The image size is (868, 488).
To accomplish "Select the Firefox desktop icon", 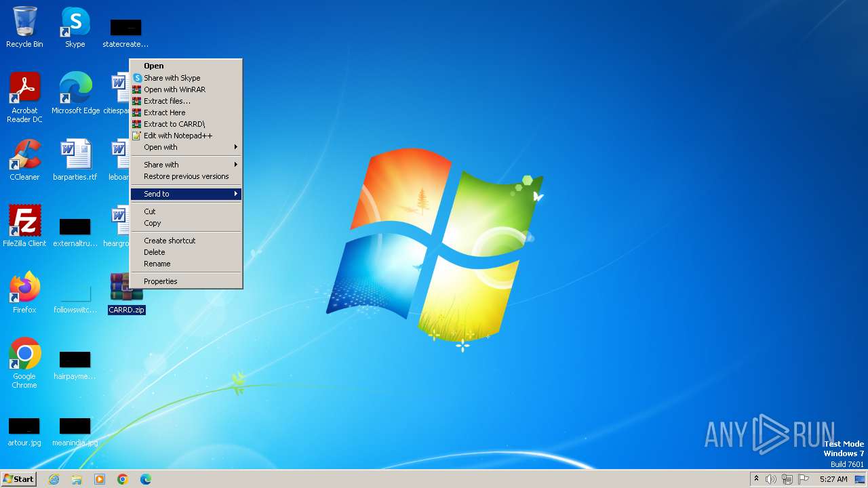I will pos(24,292).
